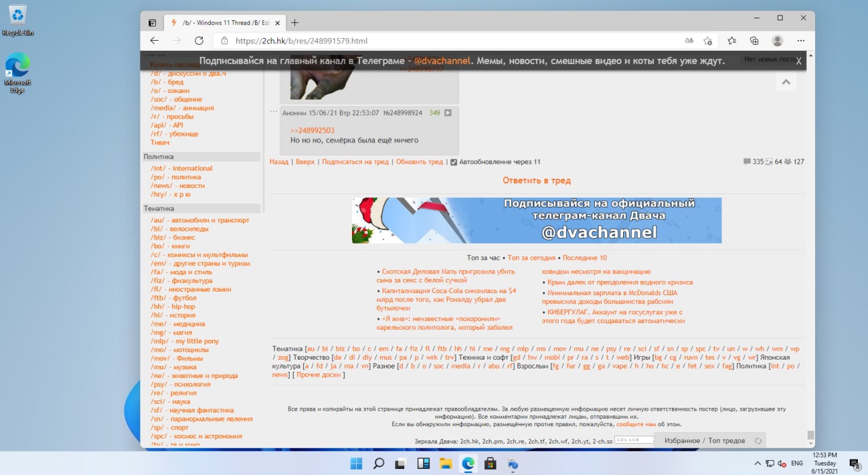Open Microsoft Store from the taskbar
The width and height of the screenshot is (868, 475).
490,464
